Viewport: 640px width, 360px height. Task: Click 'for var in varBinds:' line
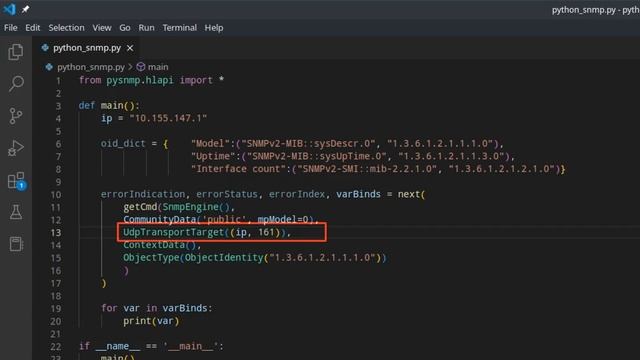tap(157, 308)
